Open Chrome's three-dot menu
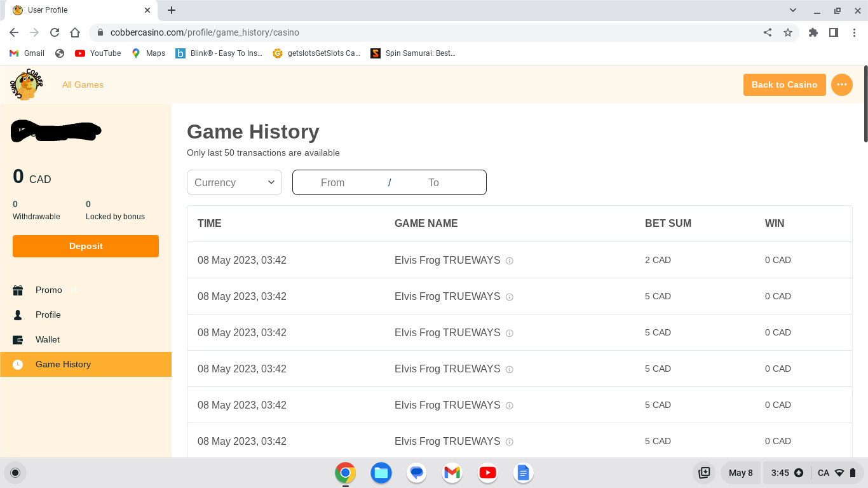 click(x=854, y=32)
